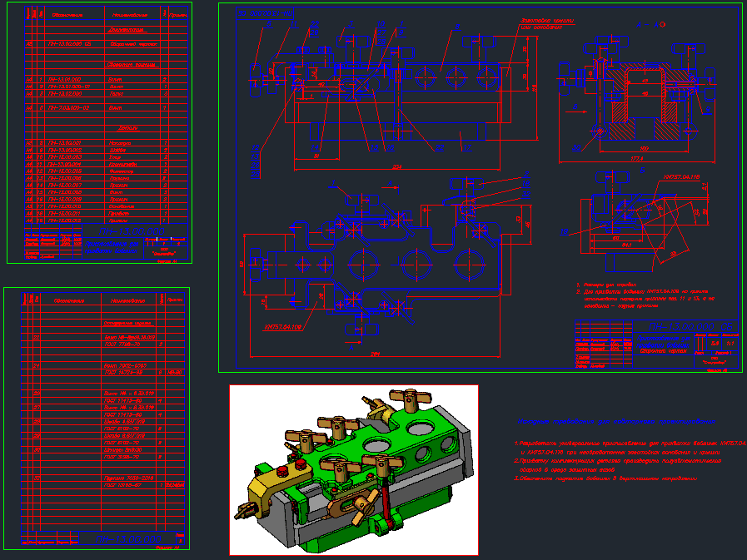
Task: Click requirement line 3 starting 'Обеспечить поджатие бобышек'
Action: pyautogui.click(x=605, y=478)
